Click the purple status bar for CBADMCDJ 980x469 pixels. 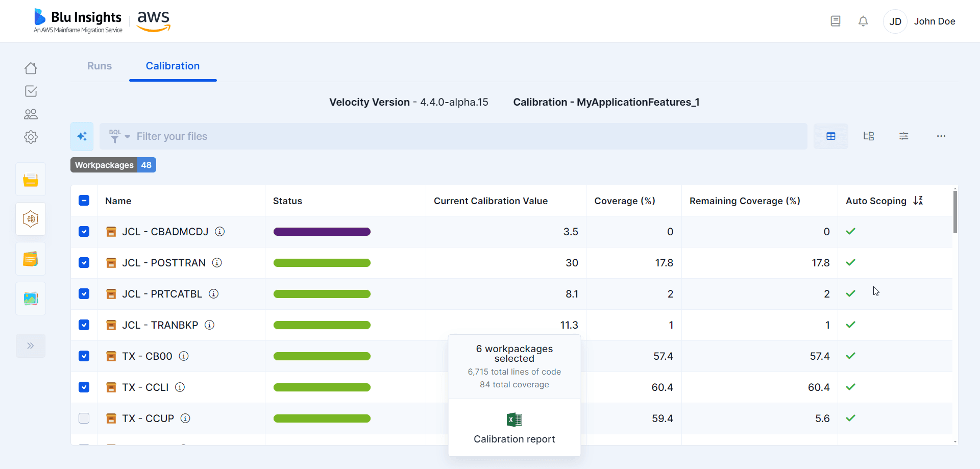pyautogui.click(x=322, y=232)
